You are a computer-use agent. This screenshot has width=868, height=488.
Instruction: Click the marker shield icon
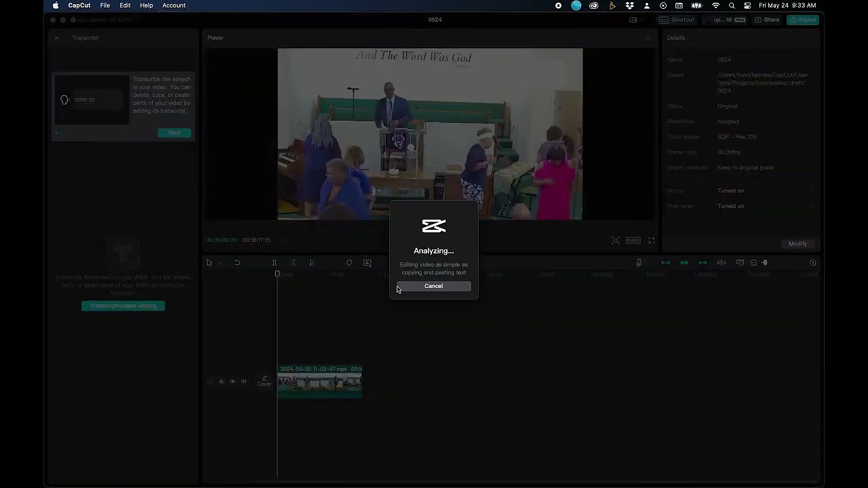click(x=349, y=263)
